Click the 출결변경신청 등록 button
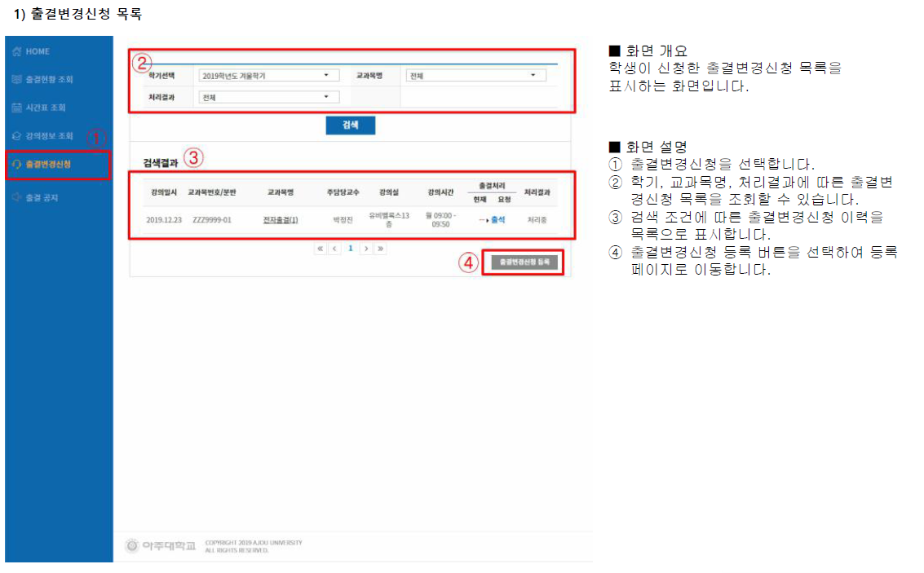Viewport: 924px width, 573px height. coord(524,262)
